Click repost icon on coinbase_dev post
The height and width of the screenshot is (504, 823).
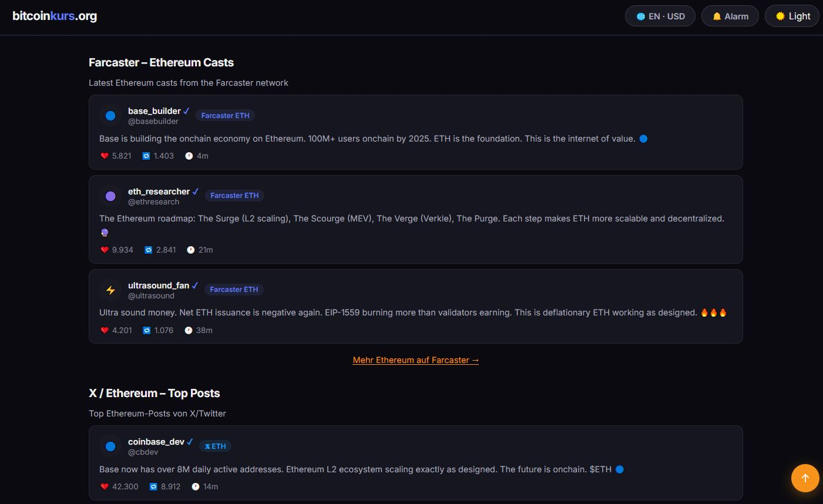(x=153, y=486)
